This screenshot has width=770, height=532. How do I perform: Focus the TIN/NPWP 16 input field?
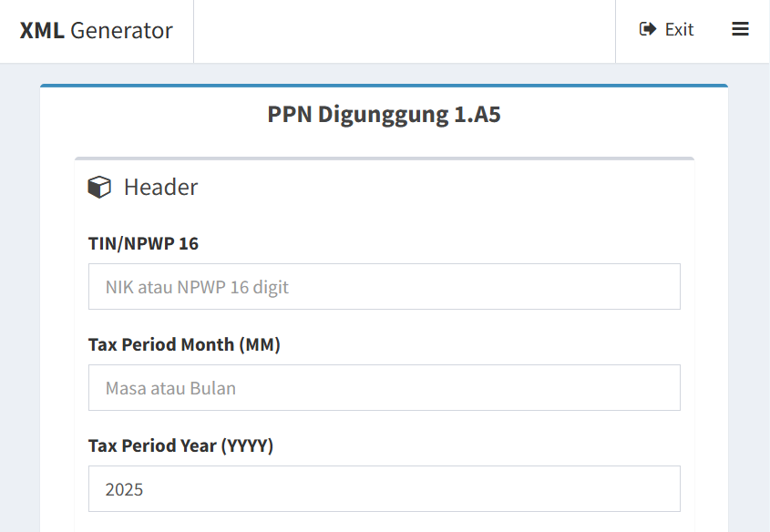[384, 286]
